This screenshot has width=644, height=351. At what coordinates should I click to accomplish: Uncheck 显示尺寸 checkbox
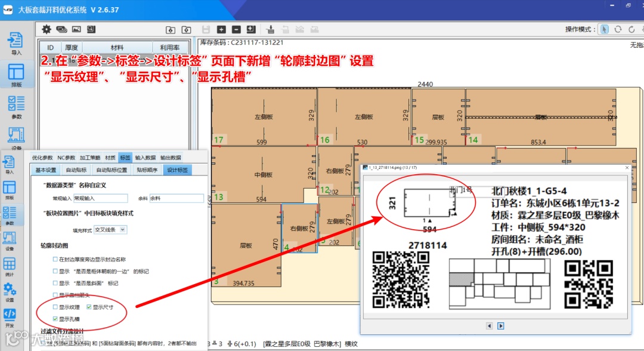pos(89,307)
